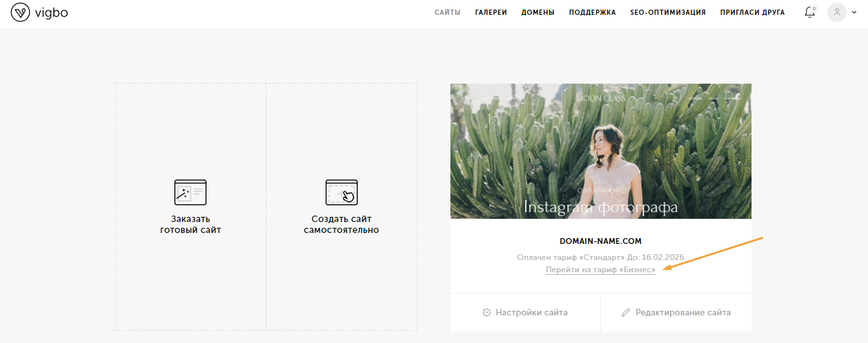Click the user profile avatar
Image resolution: width=868 pixels, height=343 pixels.
(x=836, y=12)
